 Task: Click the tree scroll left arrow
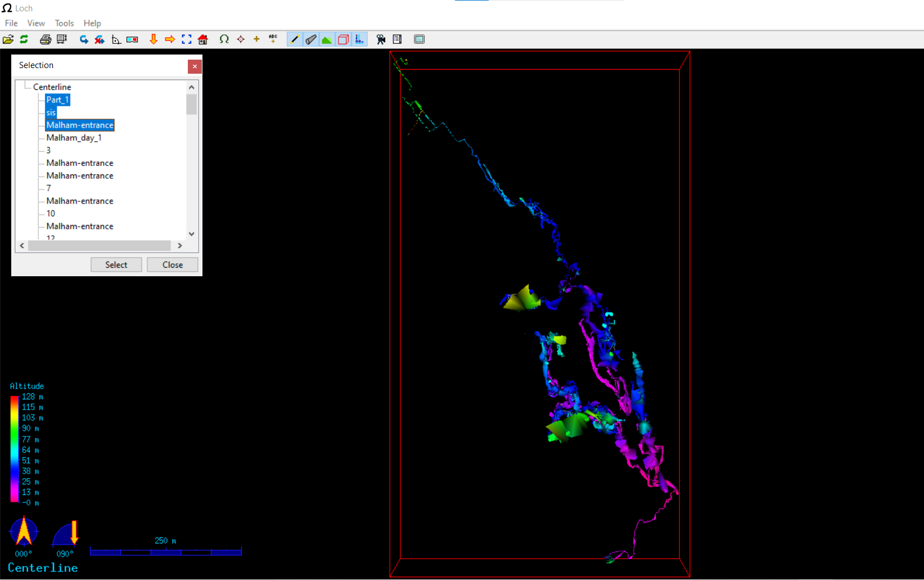(22, 246)
